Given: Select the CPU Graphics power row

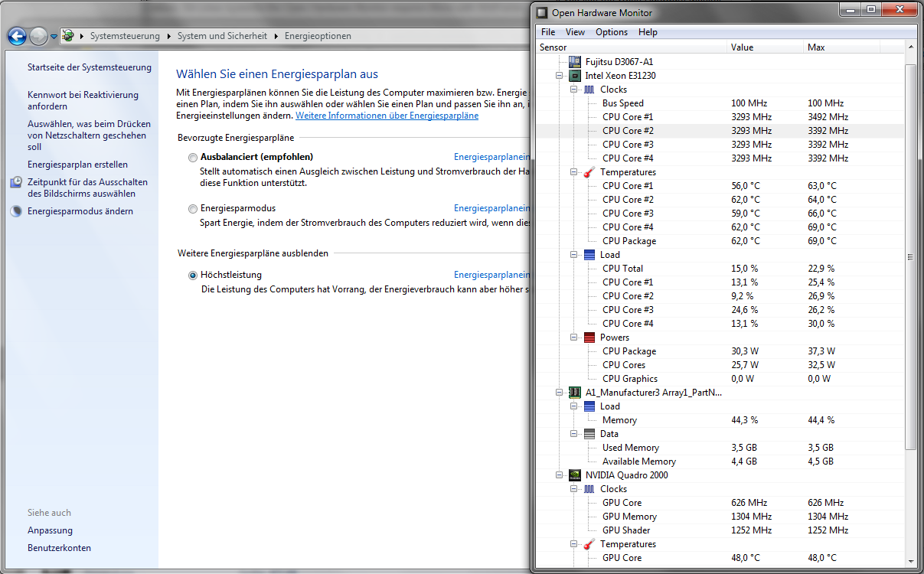Looking at the screenshot, I should (x=720, y=379).
